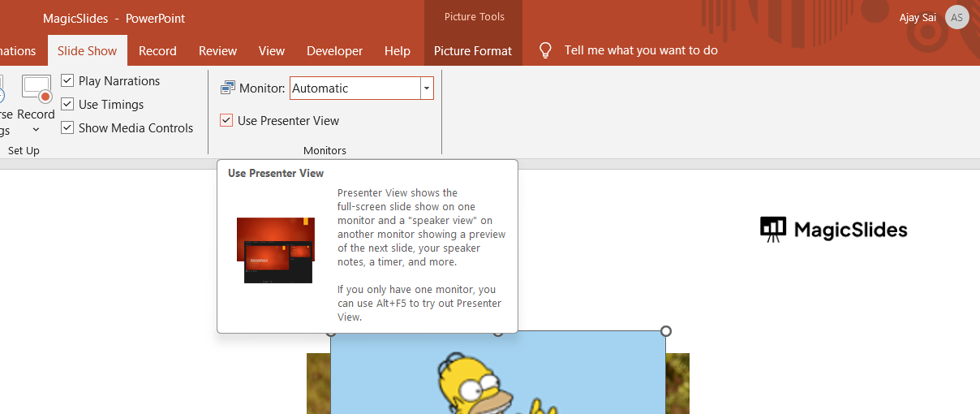Viewport: 980px width, 414px height.
Task: Open the Help tab
Action: [x=398, y=50]
